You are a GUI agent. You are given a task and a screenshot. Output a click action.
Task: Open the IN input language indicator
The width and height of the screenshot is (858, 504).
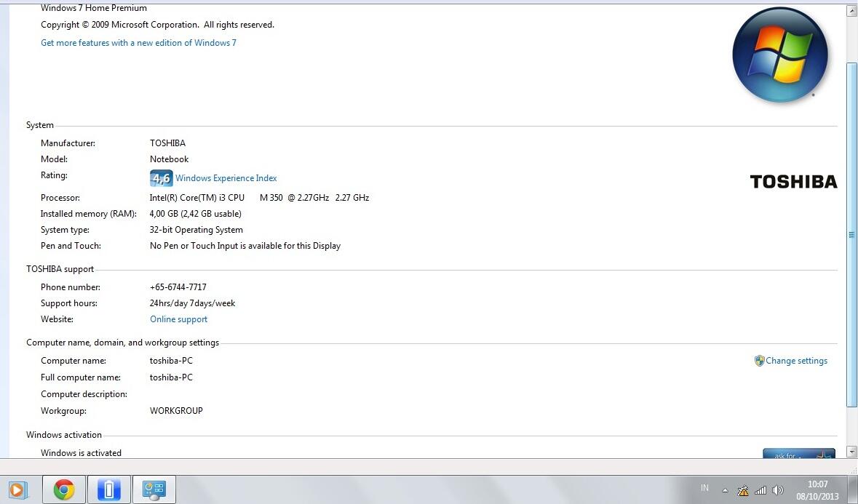click(x=704, y=488)
